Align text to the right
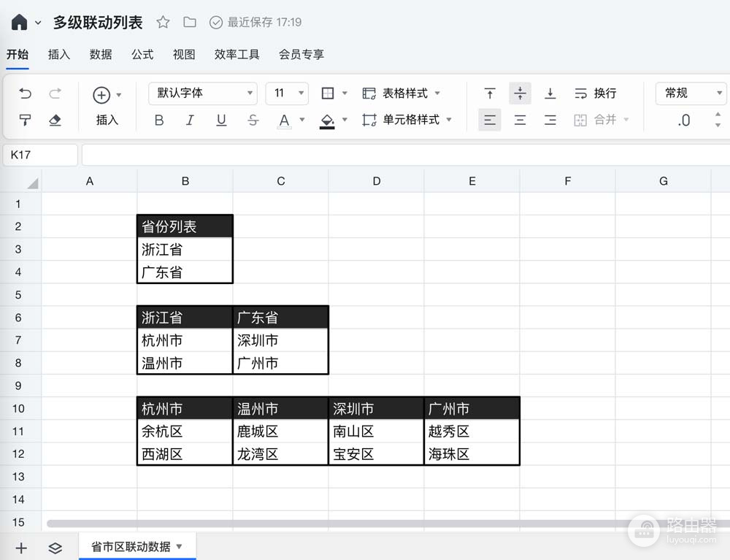The width and height of the screenshot is (730, 560). [x=550, y=120]
